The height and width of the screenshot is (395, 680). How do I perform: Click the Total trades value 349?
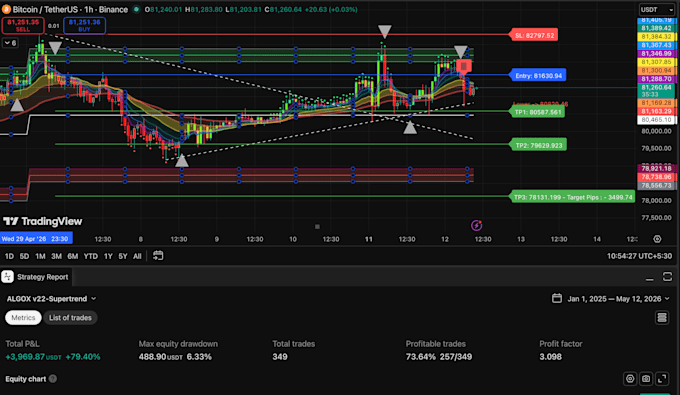pyautogui.click(x=280, y=357)
